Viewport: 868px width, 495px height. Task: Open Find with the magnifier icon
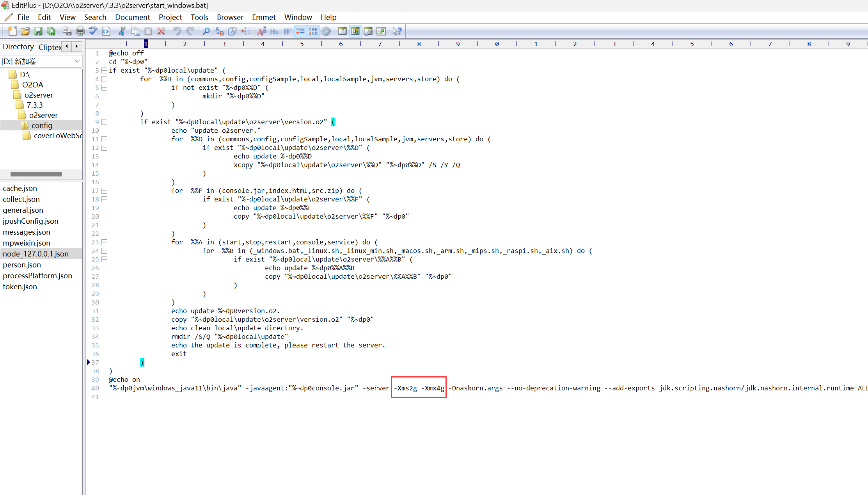pyautogui.click(x=206, y=31)
